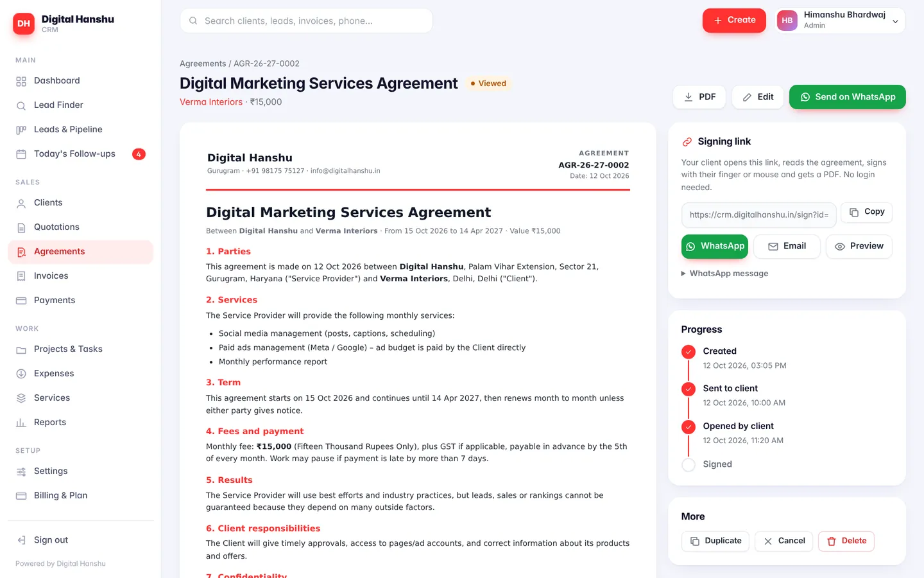Viewport: 924px width, 578px height.
Task: Click the Services layers icon
Action: 21,399
